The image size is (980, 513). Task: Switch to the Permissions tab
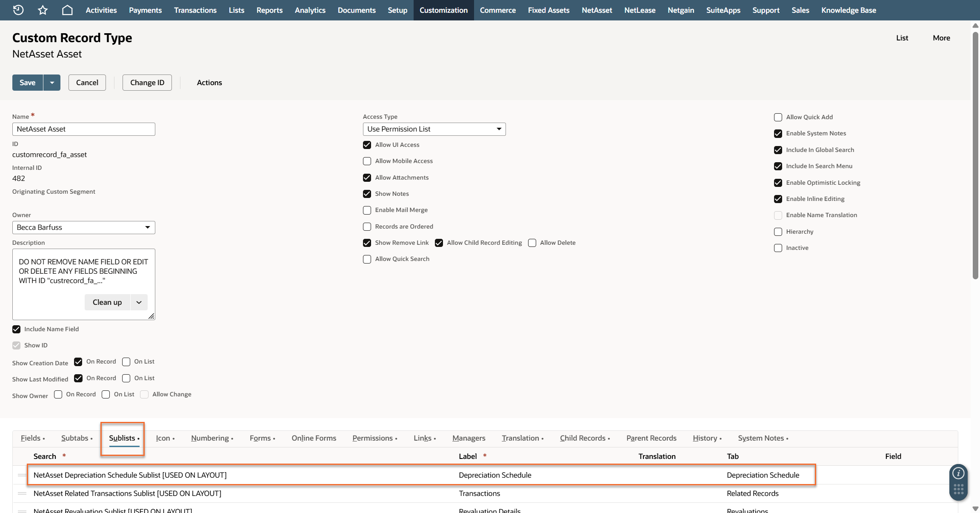372,438
